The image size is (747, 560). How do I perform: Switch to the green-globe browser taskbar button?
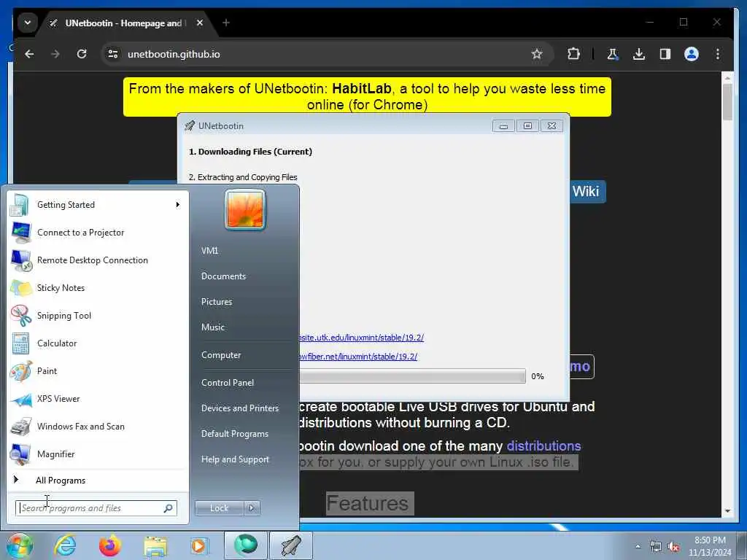tap(245, 545)
